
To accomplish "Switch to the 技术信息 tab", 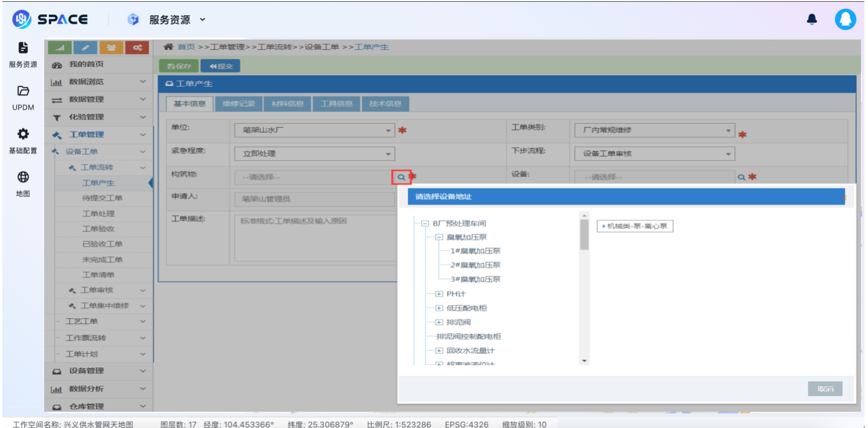I will (385, 104).
